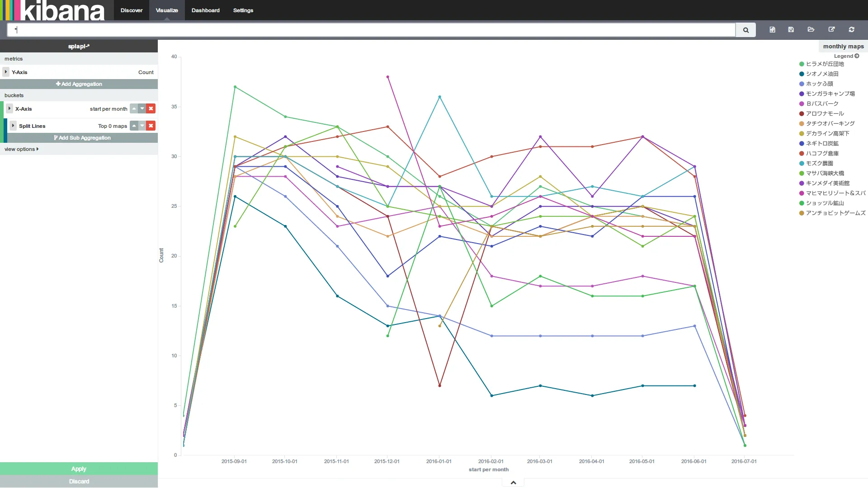The height and width of the screenshot is (488, 868).
Task: Click the New Visualization icon
Action: click(772, 29)
